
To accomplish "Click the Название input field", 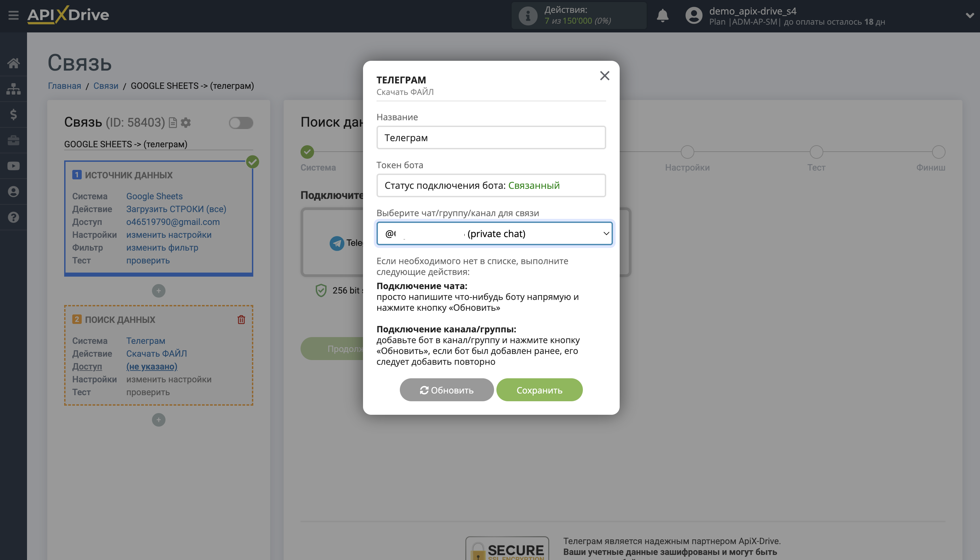I will pyautogui.click(x=491, y=137).
